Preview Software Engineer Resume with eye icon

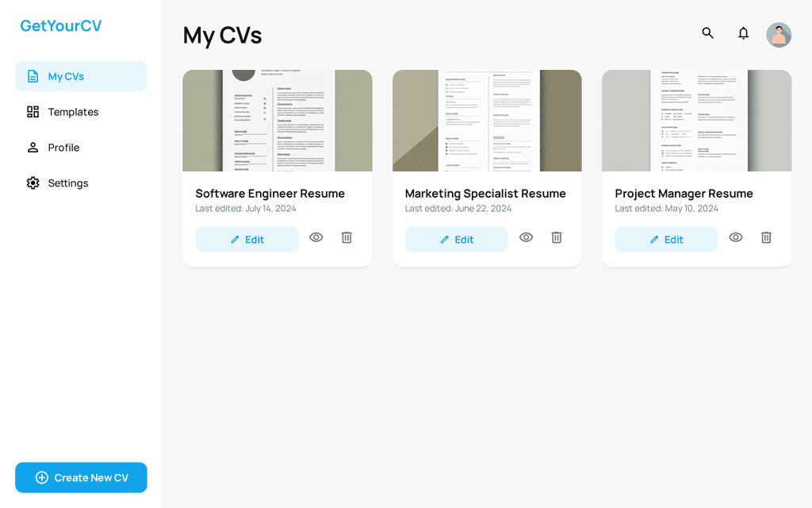pos(316,237)
